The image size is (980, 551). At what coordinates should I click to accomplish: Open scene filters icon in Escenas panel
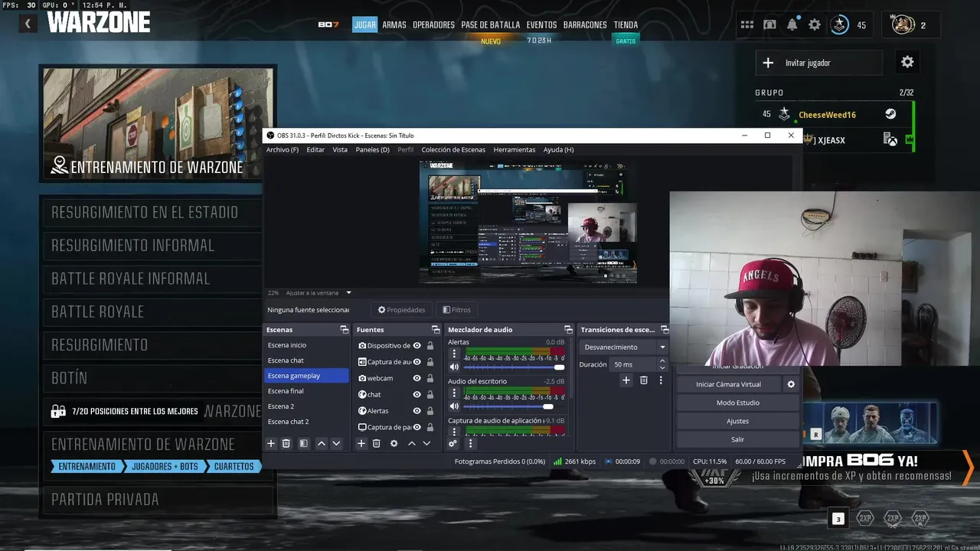pos(304,443)
